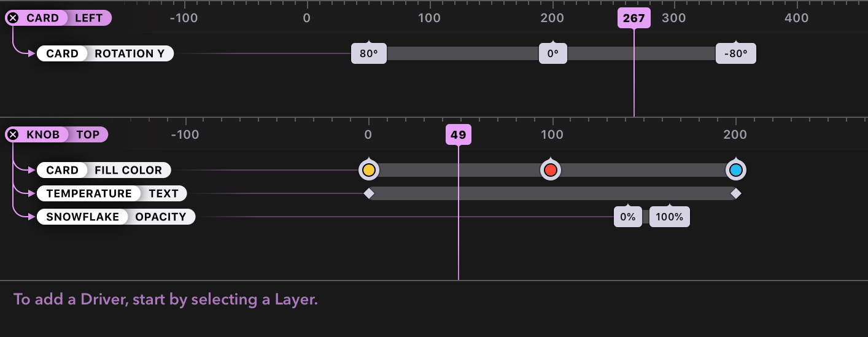Screen dimensions: 868x337
Task: Select the 0° rotation keyframe
Action: (x=553, y=53)
